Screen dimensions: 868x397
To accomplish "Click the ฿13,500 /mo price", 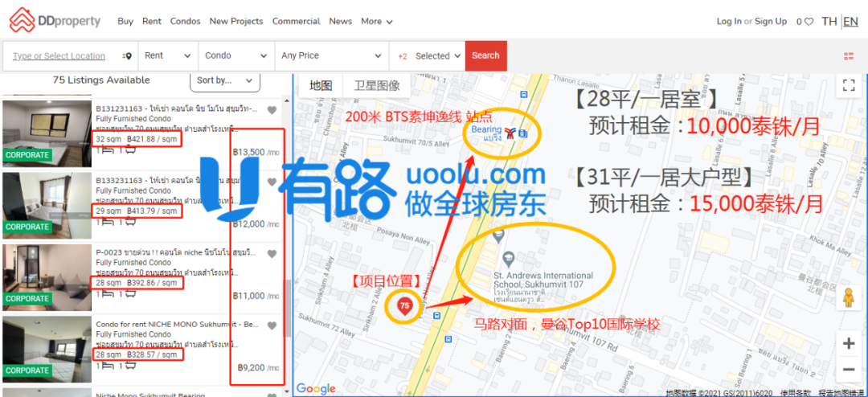I will (256, 152).
